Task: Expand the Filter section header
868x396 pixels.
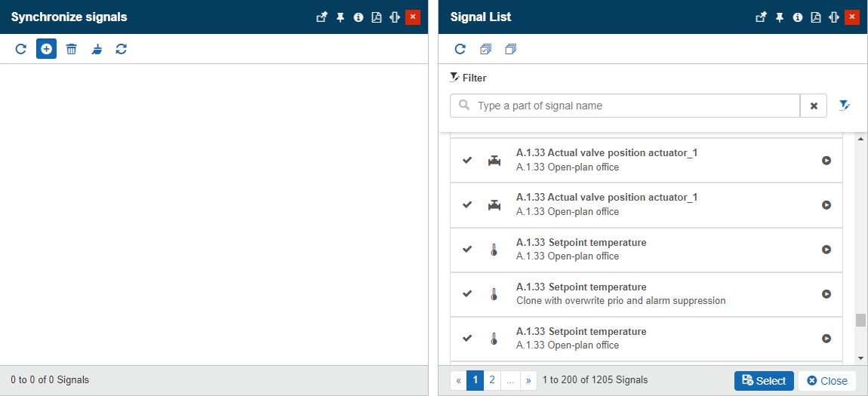Action: click(468, 78)
